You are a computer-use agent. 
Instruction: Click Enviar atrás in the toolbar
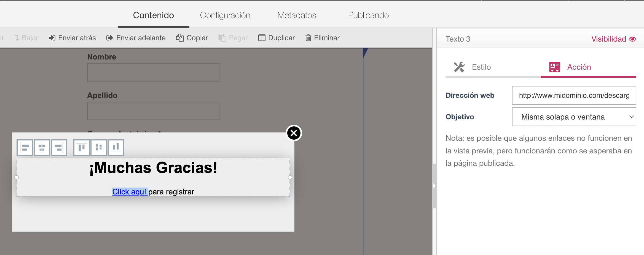(72, 38)
